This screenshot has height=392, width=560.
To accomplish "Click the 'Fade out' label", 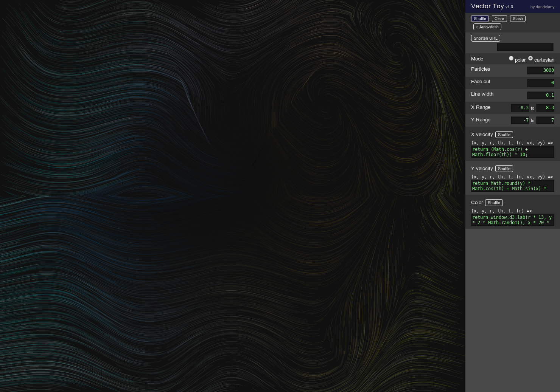I will click(x=481, y=82).
